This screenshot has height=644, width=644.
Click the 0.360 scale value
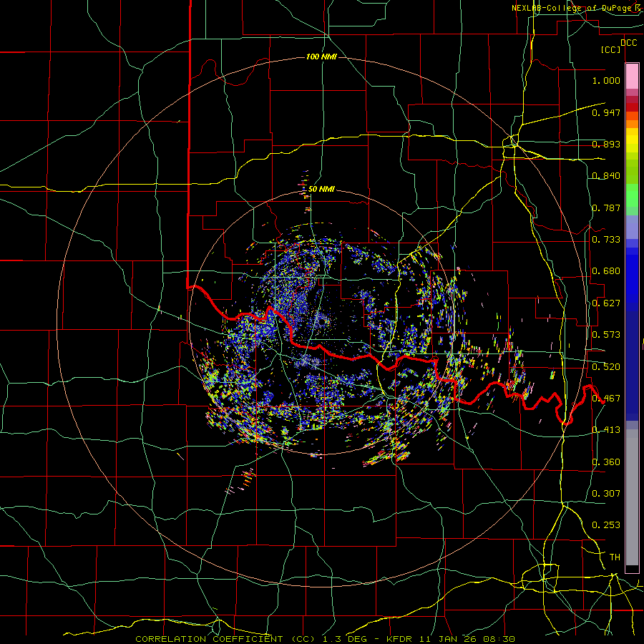(606, 462)
